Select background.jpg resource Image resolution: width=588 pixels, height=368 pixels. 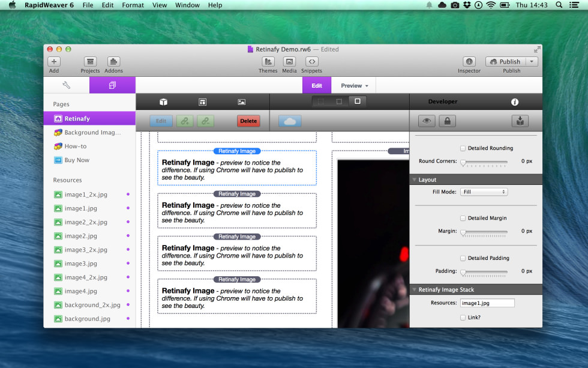pyautogui.click(x=89, y=319)
